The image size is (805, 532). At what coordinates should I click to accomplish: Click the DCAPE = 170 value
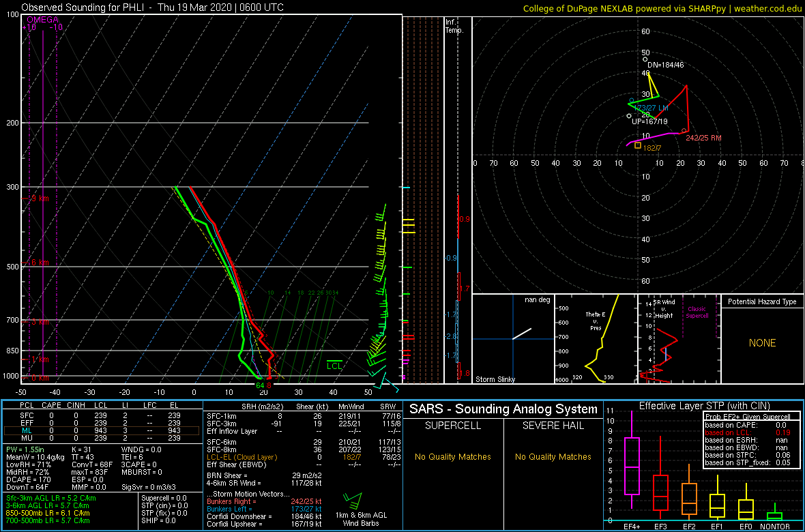(x=29, y=479)
